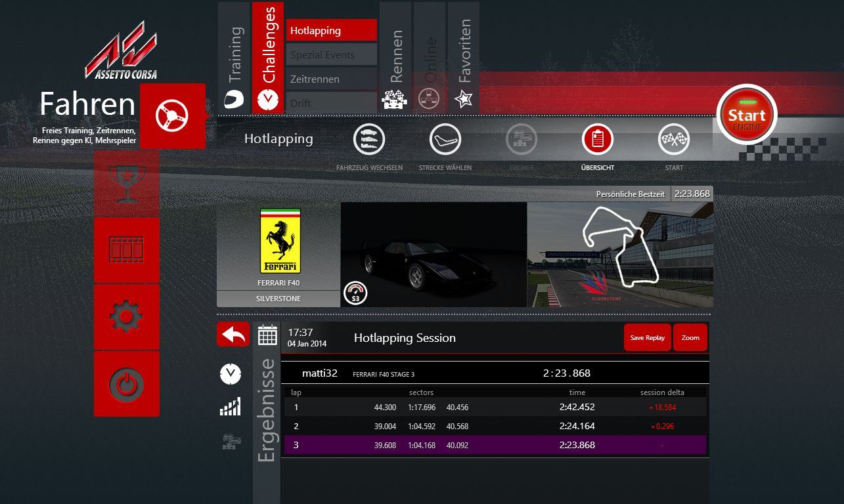This screenshot has width=844, height=504.
Task: Click the Zoom button
Action: coord(690,337)
